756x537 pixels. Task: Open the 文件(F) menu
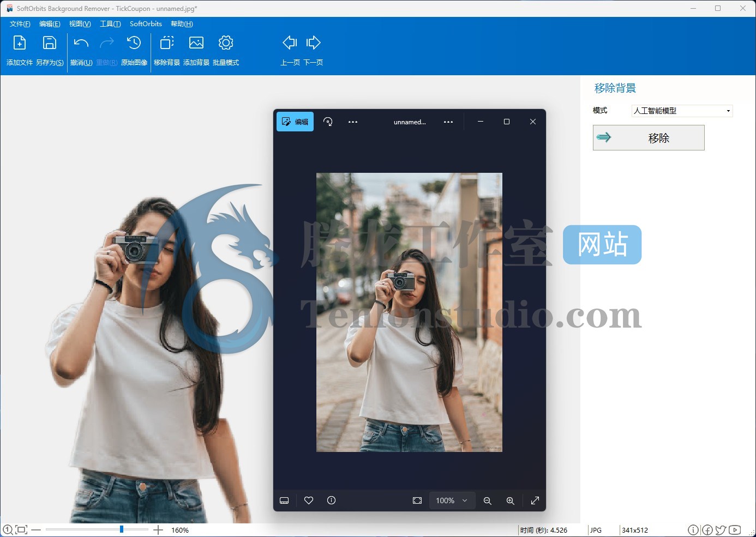20,24
